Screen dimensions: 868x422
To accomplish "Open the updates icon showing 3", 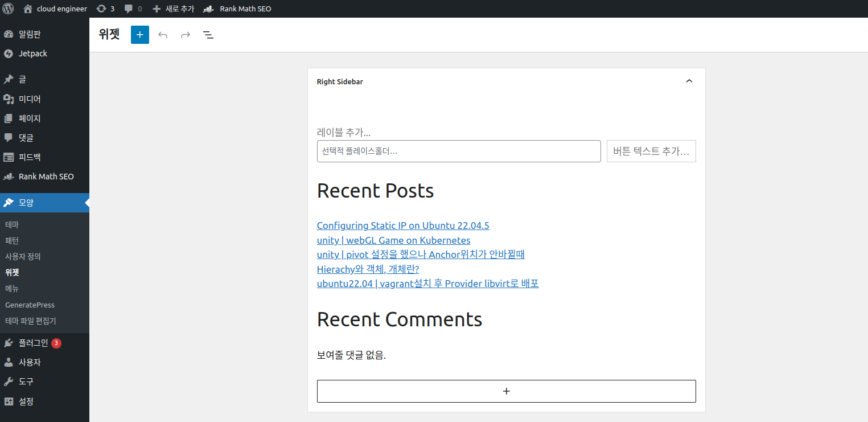I will pyautogui.click(x=105, y=9).
